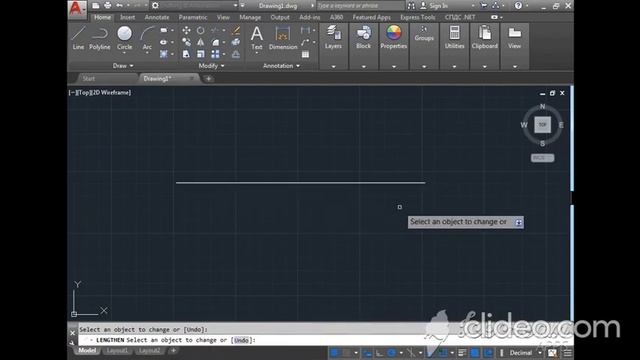
Task: Click the Sign In button
Action: pyautogui.click(x=434, y=6)
